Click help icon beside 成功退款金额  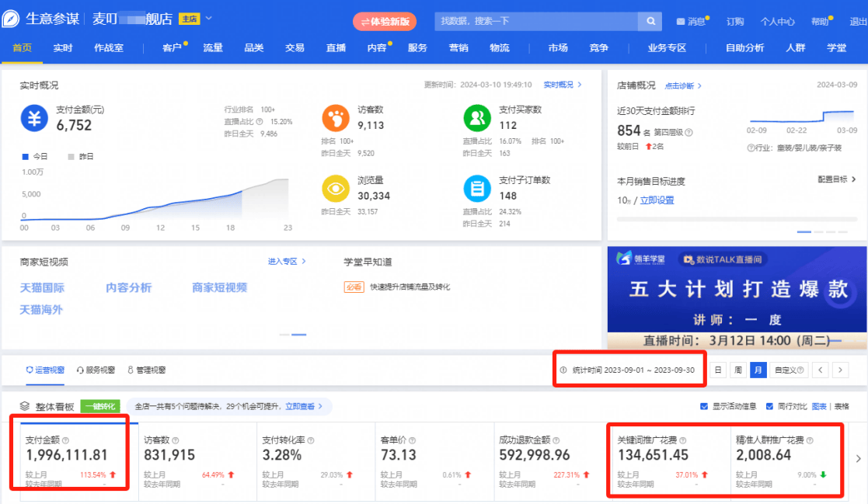tap(556, 440)
